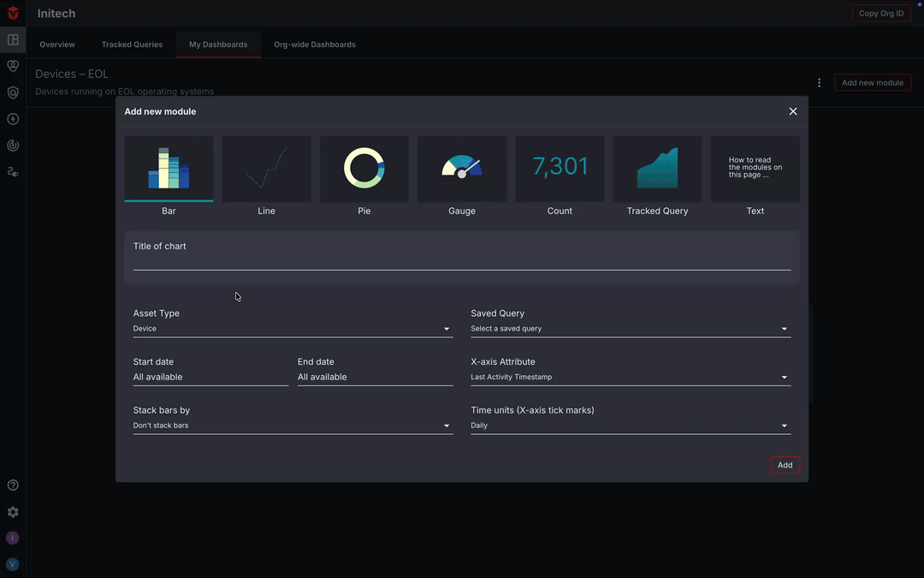Pick the Text module tile
Viewport: 924px width, 578px height.
click(x=755, y=169)
